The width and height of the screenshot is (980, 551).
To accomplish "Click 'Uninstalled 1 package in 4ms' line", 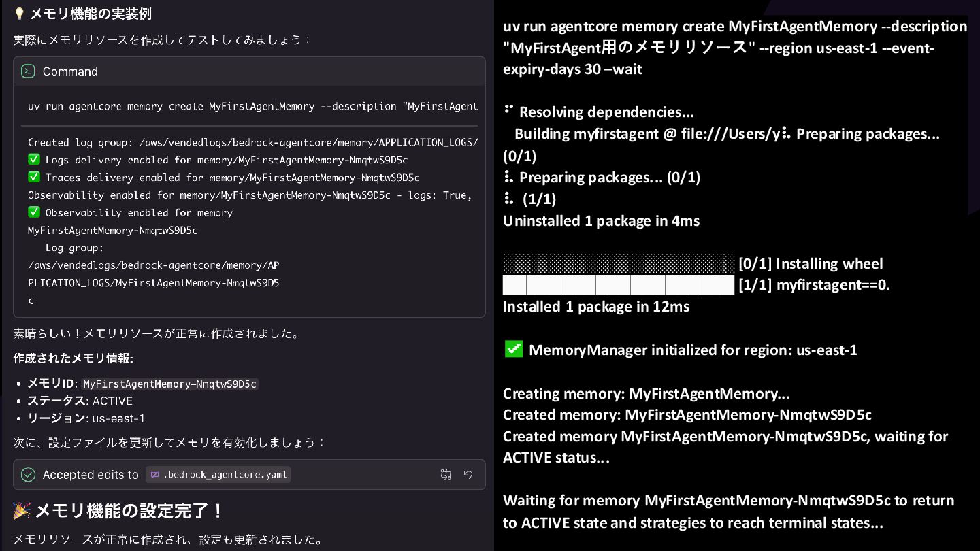I will click(x=601, y=220).
